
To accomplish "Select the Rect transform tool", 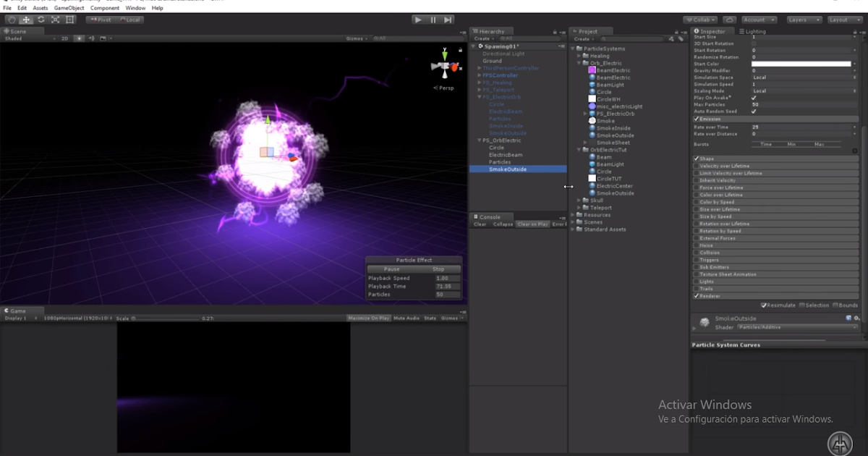I will click(x=69, y=21).
